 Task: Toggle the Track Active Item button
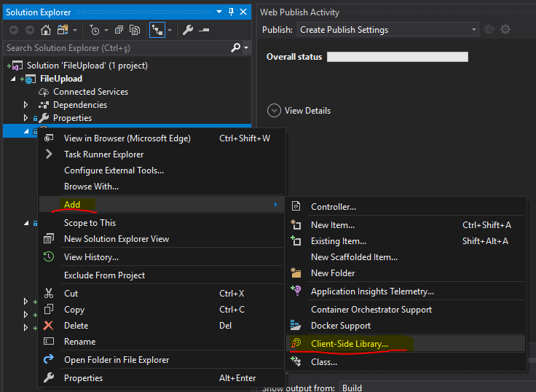pyautogui.click(x=157, y=30)
